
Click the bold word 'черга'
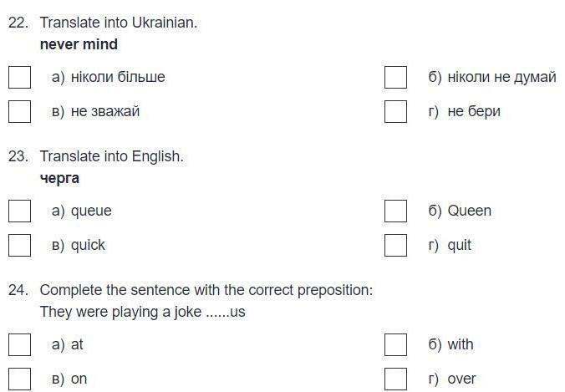(59, 178)
